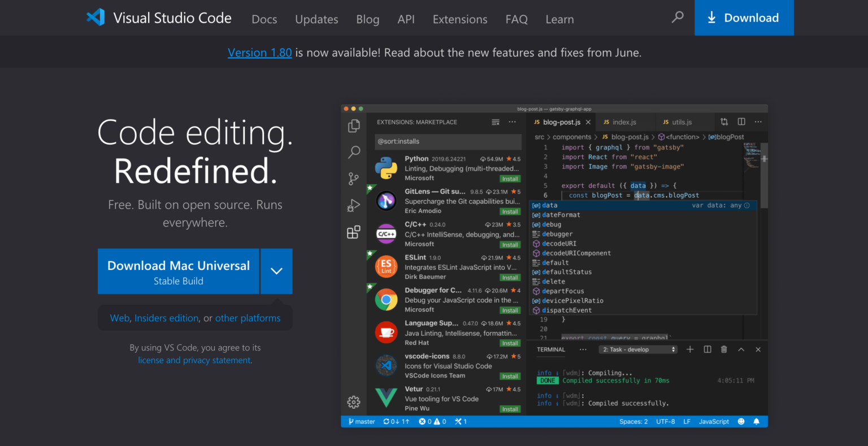Open a new terminal with the plus icon

pos(690,349)
